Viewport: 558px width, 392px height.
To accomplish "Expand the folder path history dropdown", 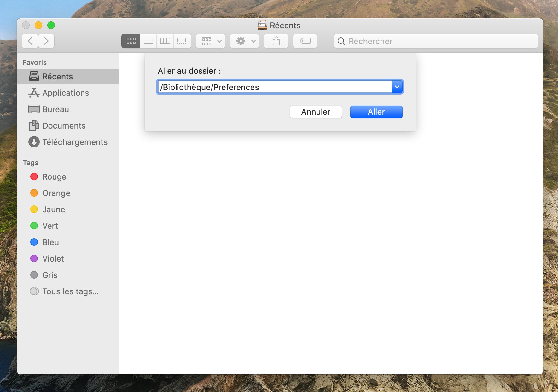I will (397, 87).
